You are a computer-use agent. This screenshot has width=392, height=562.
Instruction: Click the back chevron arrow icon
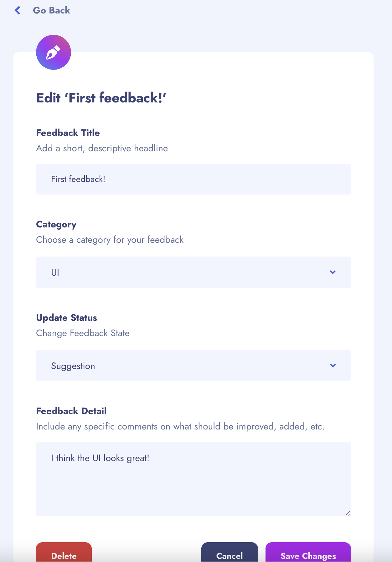click(18, 10)
